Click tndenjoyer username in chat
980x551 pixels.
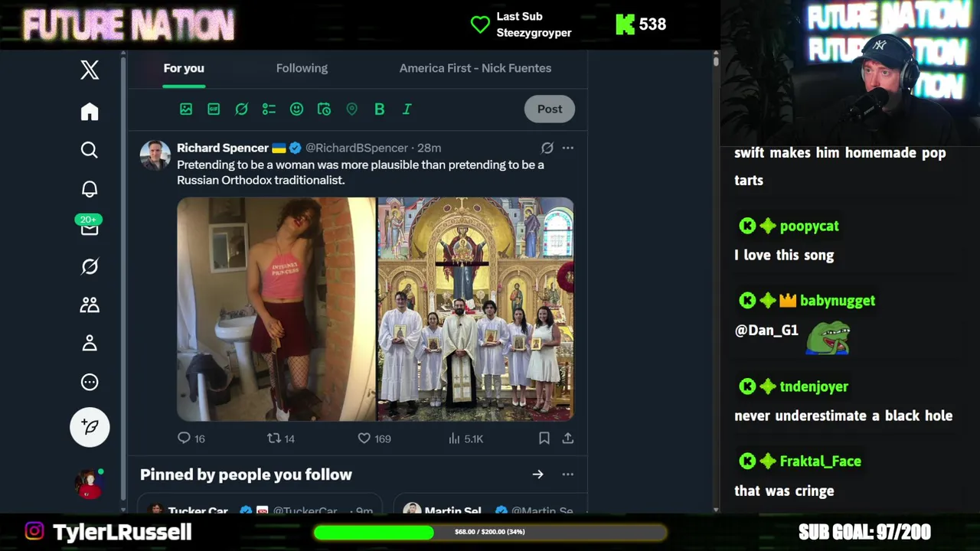tap(814, 386)
